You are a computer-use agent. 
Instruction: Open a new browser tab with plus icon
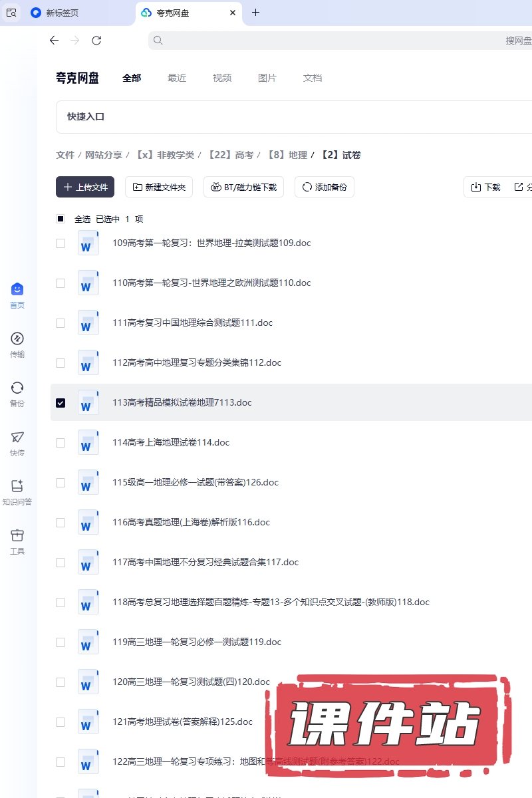(256, 13)
